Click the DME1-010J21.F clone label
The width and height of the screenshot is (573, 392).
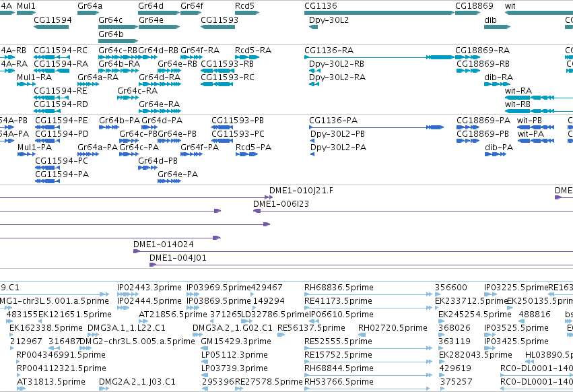301,191
